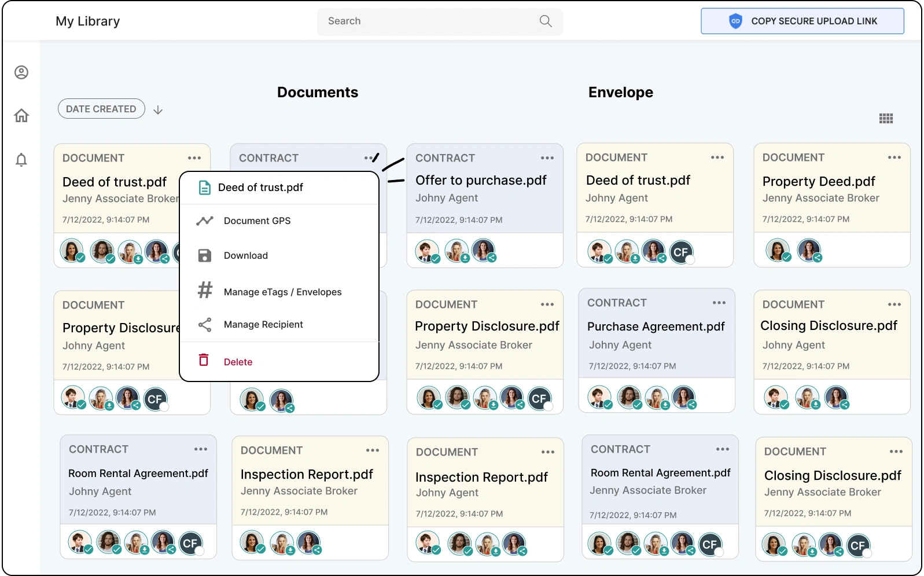Open the user profile sidebar icon
The image size is (924, 576).
(21, 72)
